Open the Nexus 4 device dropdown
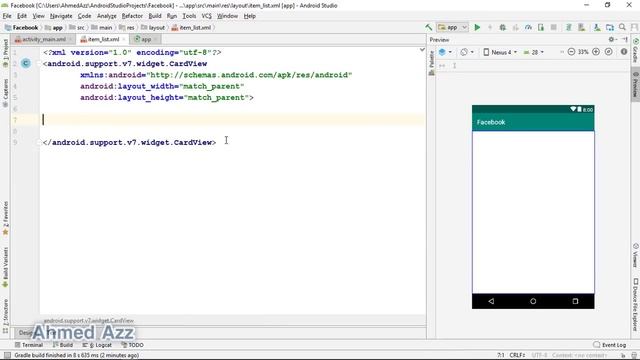 click(500, 52)
